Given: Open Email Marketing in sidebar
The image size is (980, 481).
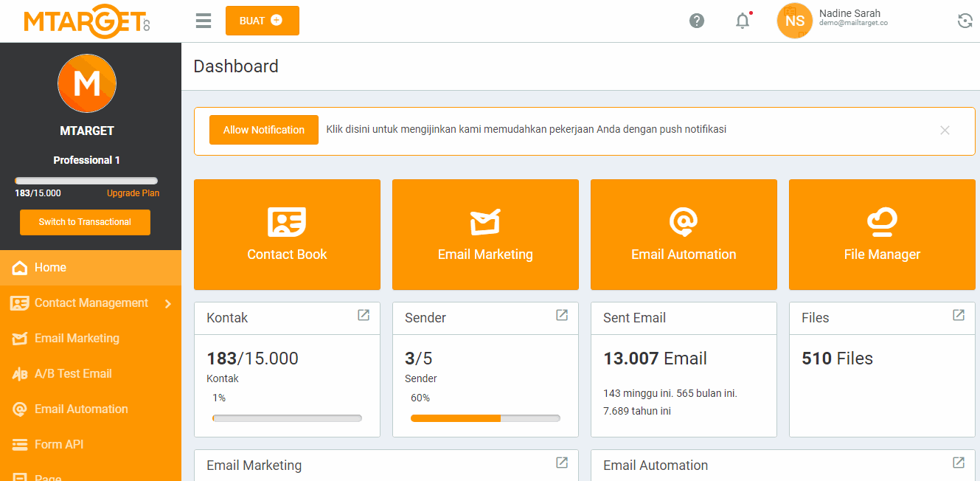Looking at the screenshot, I should click(91, 339).
